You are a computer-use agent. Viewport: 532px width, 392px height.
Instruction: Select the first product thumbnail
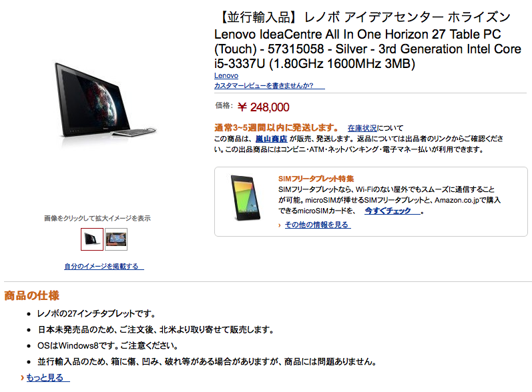pos(92,239)
